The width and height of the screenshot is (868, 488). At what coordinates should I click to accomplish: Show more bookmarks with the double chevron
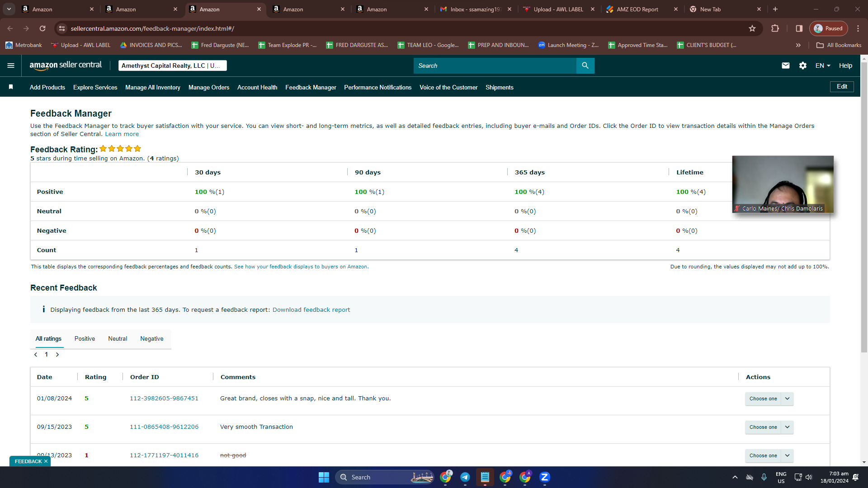(x=798, y=45)
